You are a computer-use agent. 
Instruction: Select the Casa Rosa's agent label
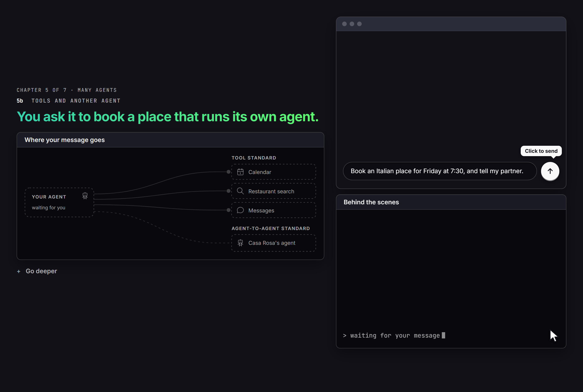(272, 243)
